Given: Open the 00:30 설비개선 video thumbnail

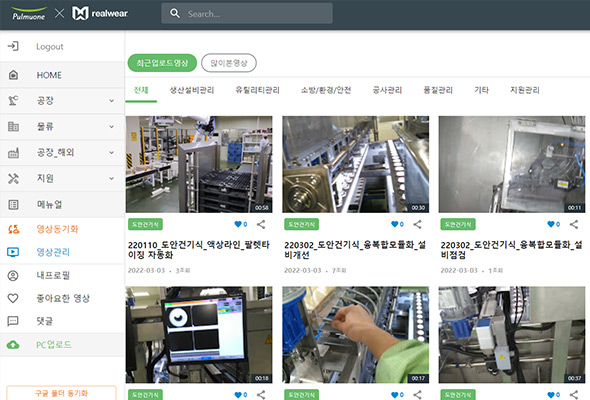Looking at the screenshot, I should tap(356, 164).
